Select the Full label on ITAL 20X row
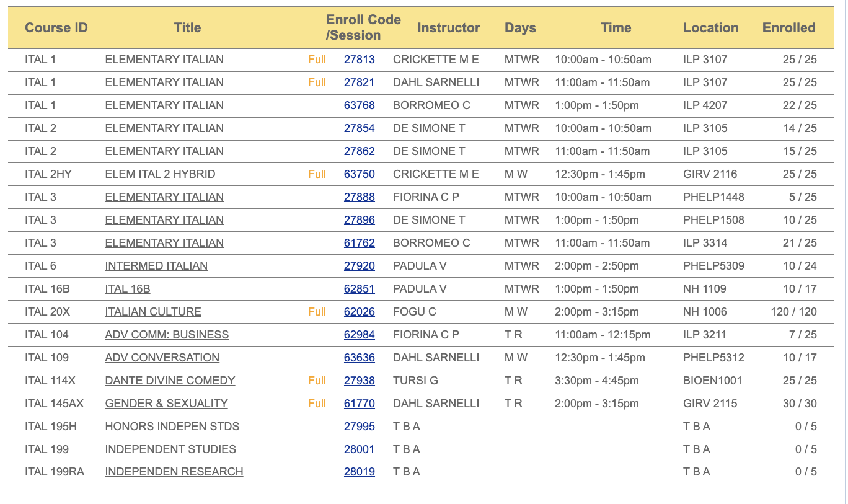This screenshot has width=848, height=504. (x=317, y=312)
